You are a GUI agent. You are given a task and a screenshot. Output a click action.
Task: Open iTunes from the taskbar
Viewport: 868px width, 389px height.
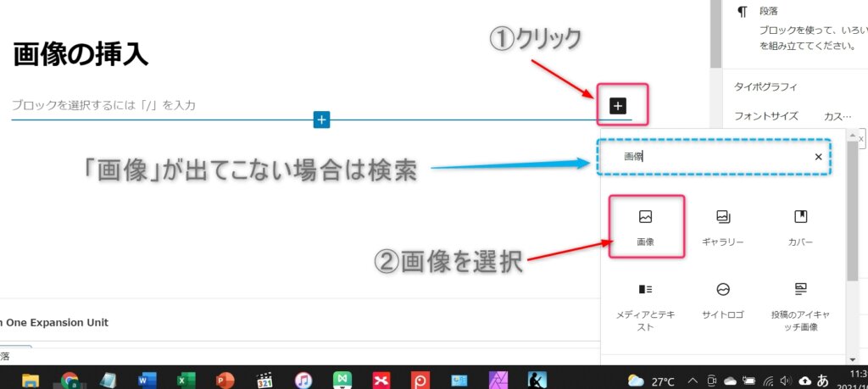303,381
